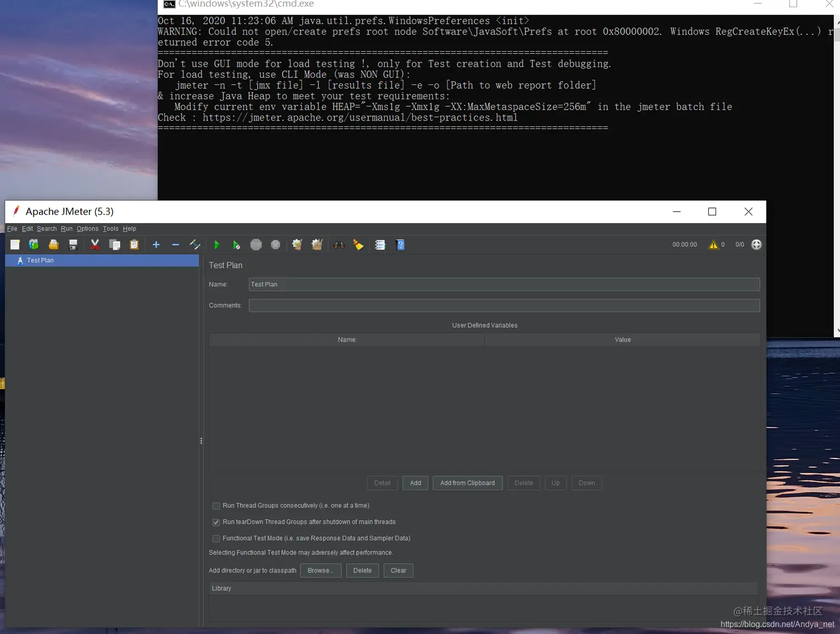Click the Toggle enable/disable icon
The image size is (840, 634).
click(x=195, y=245)
